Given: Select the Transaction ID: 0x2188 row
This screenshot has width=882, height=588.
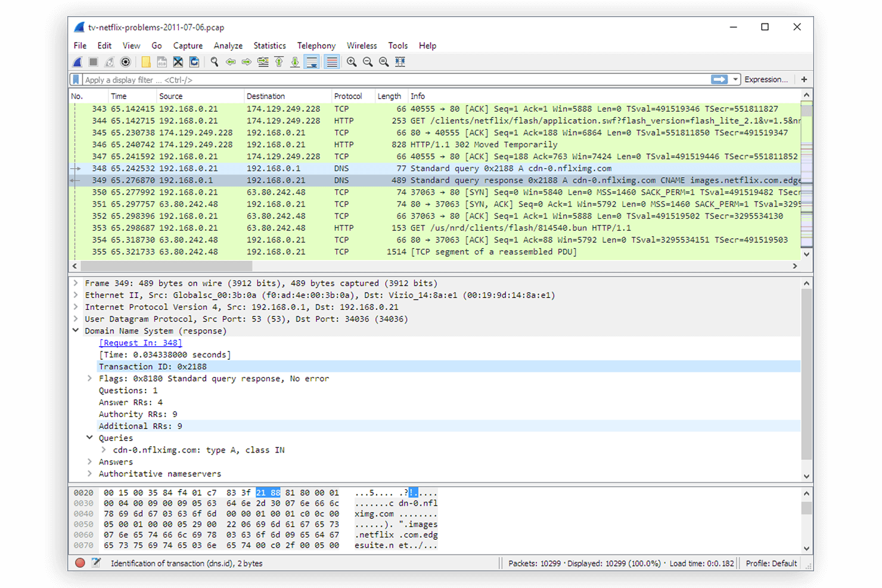Looking at the screenshot, I should click(x=449, y=366).
